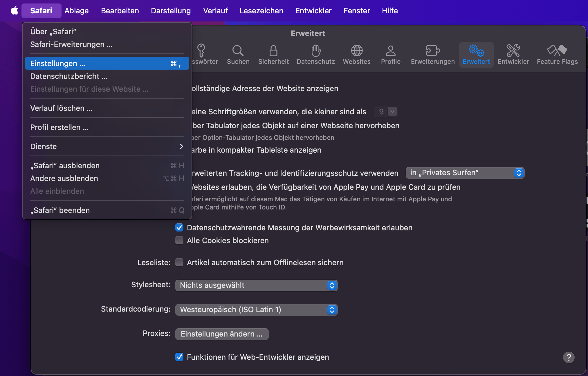Open the Apple menu

15,11
